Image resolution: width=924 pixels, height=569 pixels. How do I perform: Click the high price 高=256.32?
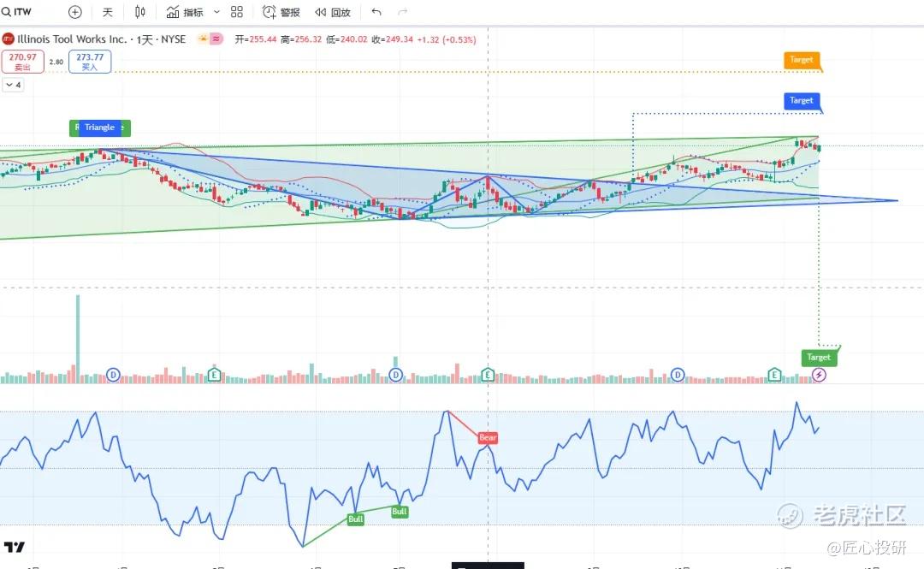301,39
